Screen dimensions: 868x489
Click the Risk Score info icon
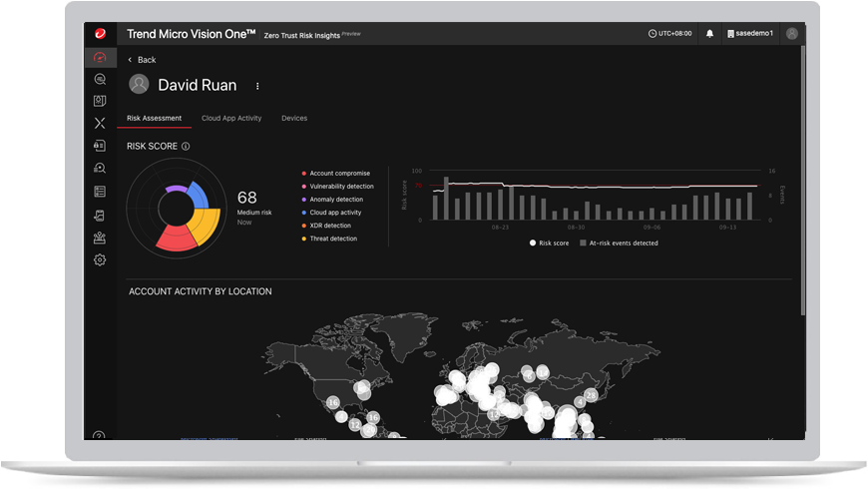tap(186, 147)
